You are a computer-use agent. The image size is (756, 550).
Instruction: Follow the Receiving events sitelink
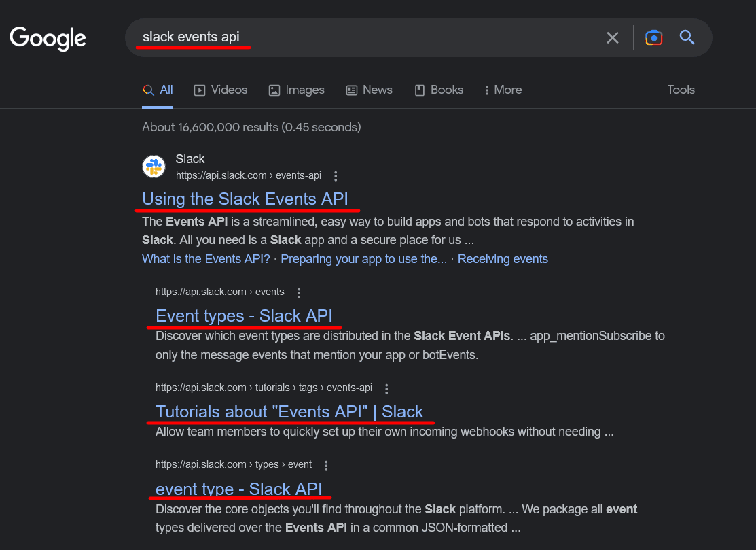(503, 259)
